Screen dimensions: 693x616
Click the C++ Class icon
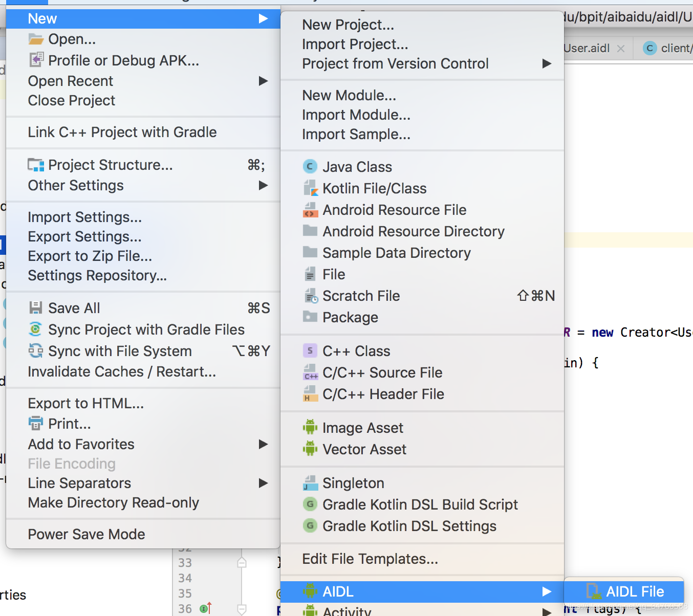pyautogui.click(x=310, y=351)
